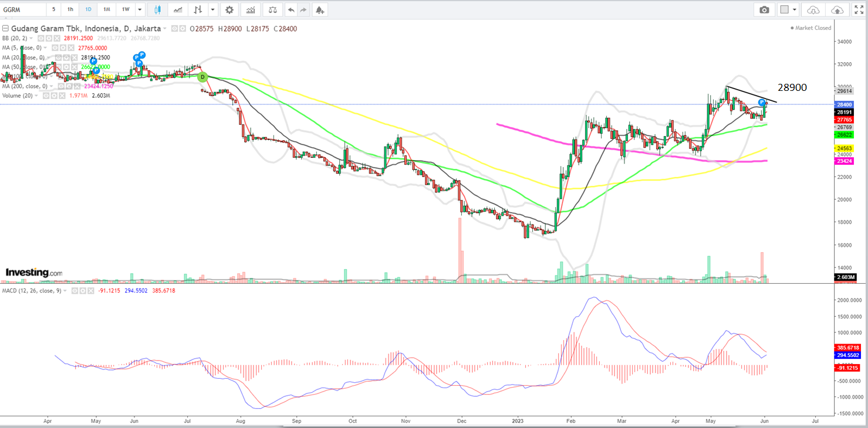868x428 pixels.
Task: Click the yellow 24563 price axis label
Action: click(845, 148)
